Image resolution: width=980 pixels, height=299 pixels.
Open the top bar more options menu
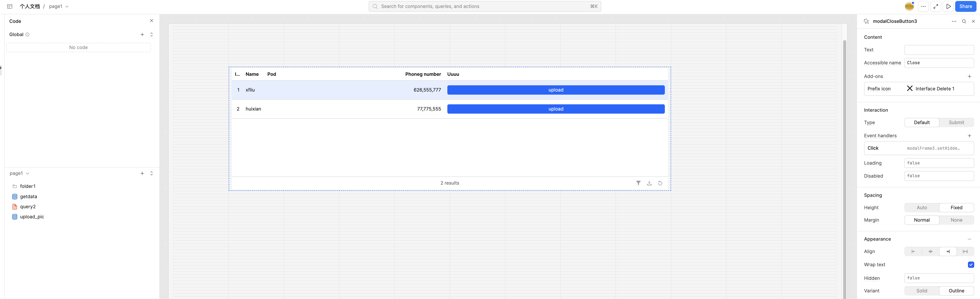pyautogui.click(x=923, y=6)
